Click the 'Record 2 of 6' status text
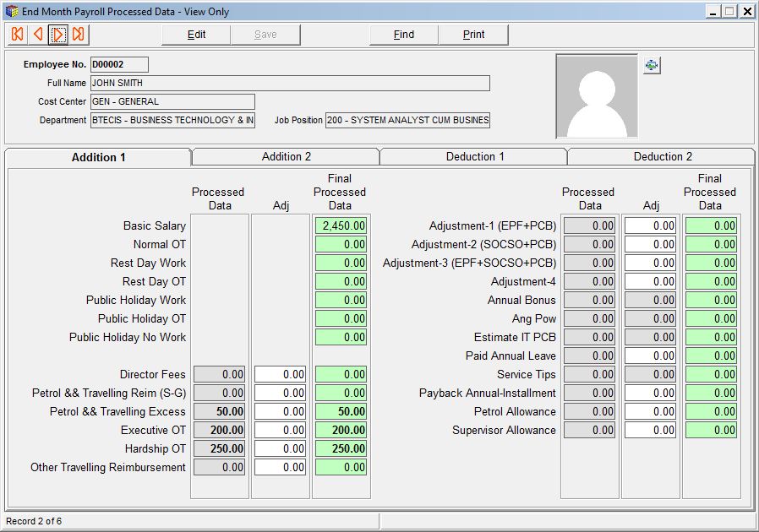This screenshot has height=532, width=759. pyautogui.click(x=34, y=521)
